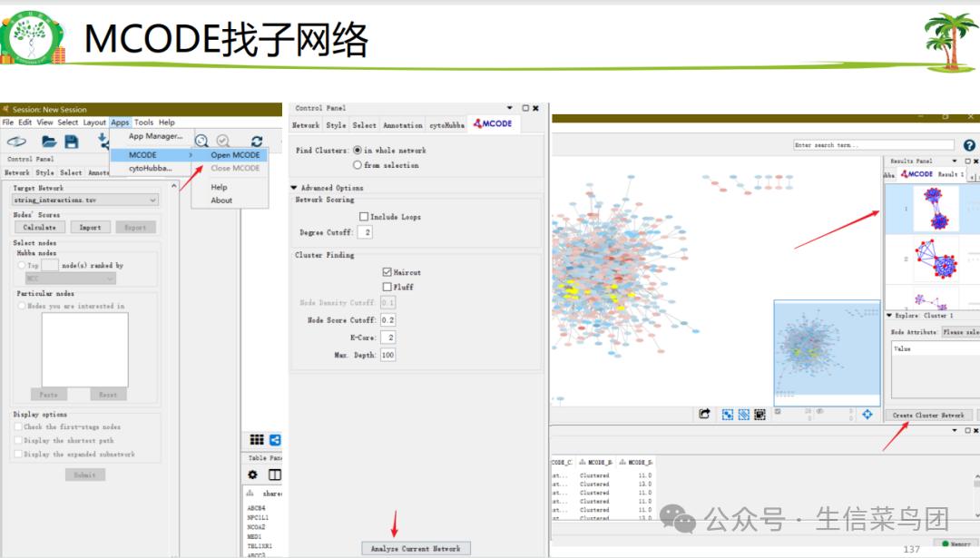Expand the MCODE submenu arrow in Apps
Viewport: 980px width, 558px height.
coord(191,155)
